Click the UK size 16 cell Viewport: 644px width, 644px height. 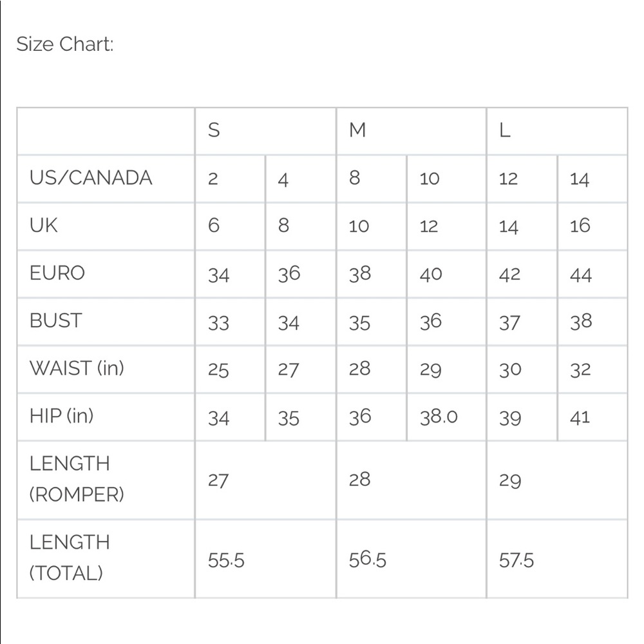[592, 227]
